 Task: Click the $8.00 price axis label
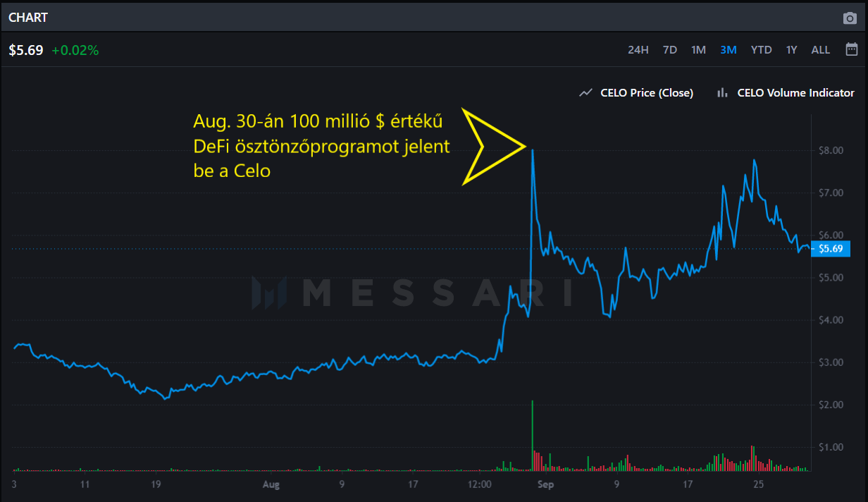click(831, 150)
